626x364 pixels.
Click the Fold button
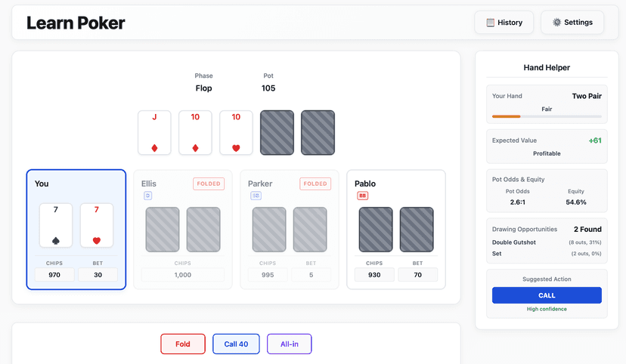[183, 344]
